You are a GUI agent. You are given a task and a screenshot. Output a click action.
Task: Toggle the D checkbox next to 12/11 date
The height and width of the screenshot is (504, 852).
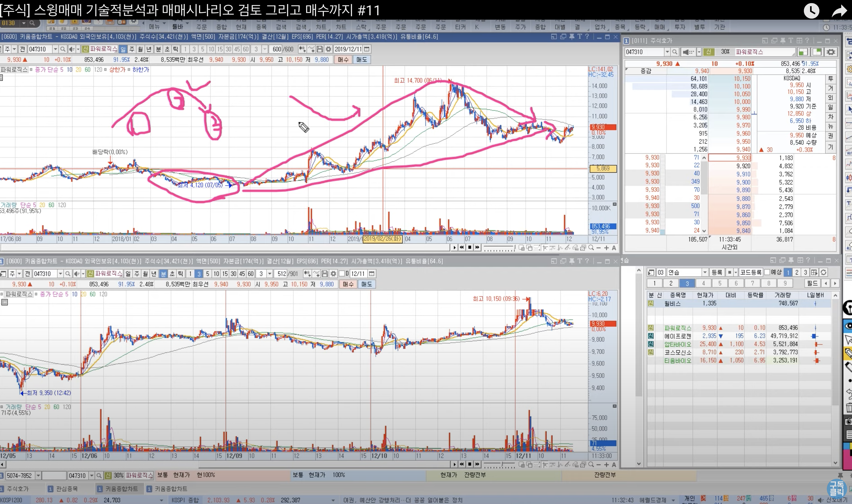(342, 274)
